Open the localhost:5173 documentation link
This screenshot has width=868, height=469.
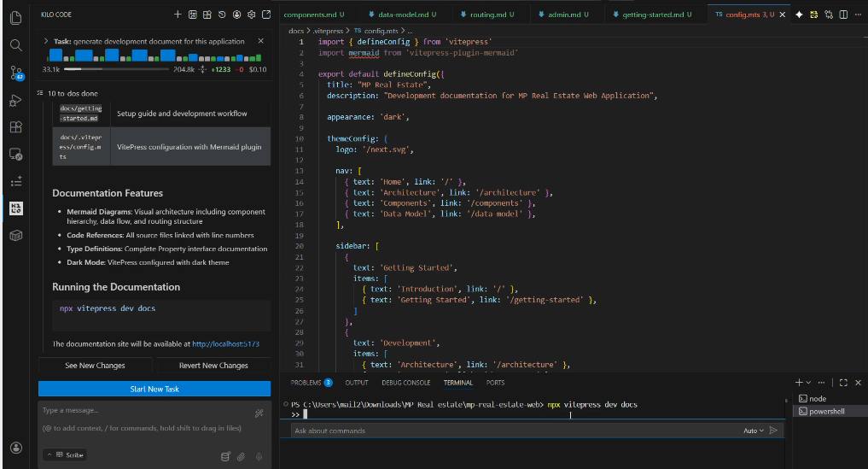[x=225, y=344]
